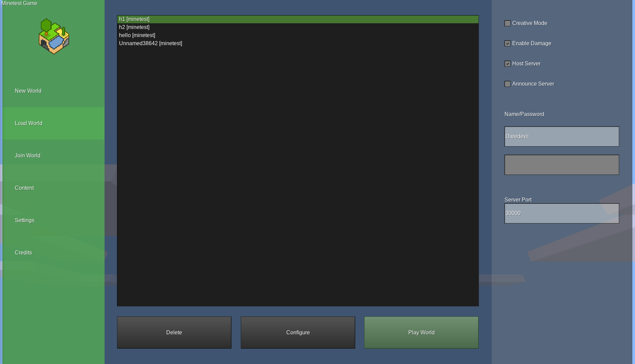
Task: Select world 'h2 [minetest]'
Action: [x=298, y=27]
